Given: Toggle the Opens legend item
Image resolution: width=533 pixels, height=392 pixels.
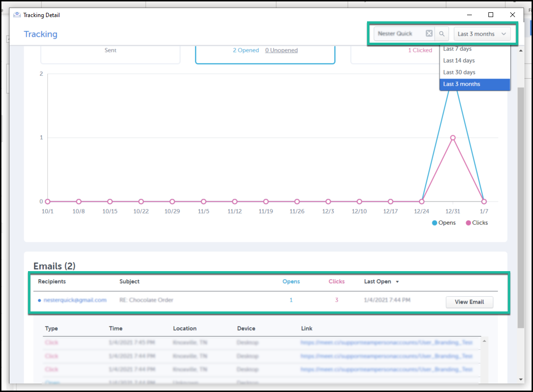Looking at the screenshot, I should pyautogui.click(x=443, y=223).
